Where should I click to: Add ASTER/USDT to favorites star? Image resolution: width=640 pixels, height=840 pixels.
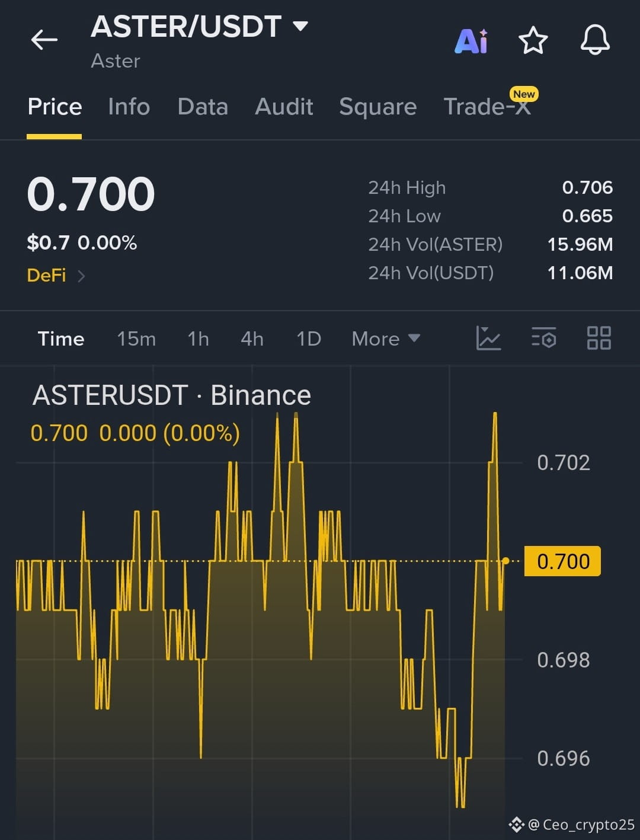tap(533, 40)
